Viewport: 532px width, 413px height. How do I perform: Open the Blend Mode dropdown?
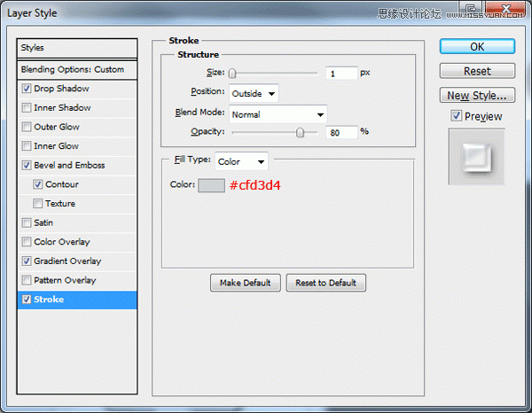click(x=278, y=114)
